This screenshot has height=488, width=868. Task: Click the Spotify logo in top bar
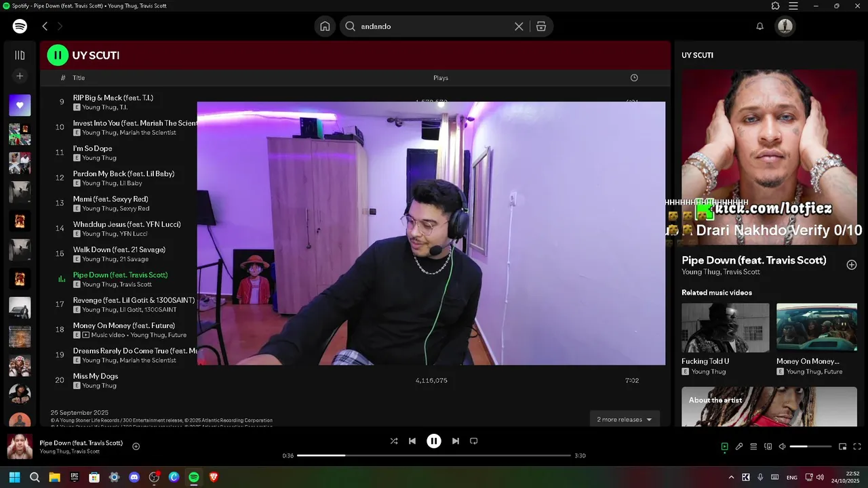pos(20,26)
